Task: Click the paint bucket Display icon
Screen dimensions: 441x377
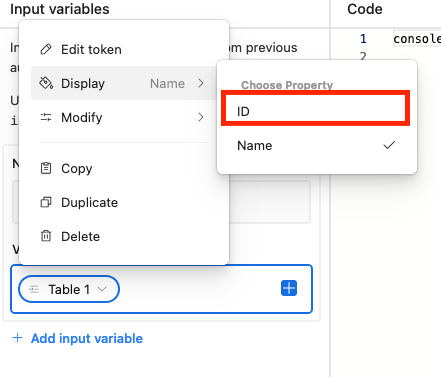Action: pos(46,83)
